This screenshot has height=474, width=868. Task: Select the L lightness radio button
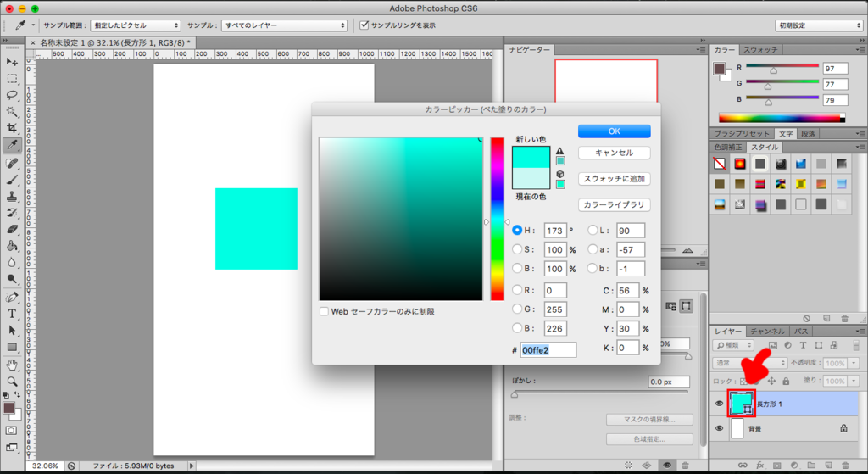(593, 230)
